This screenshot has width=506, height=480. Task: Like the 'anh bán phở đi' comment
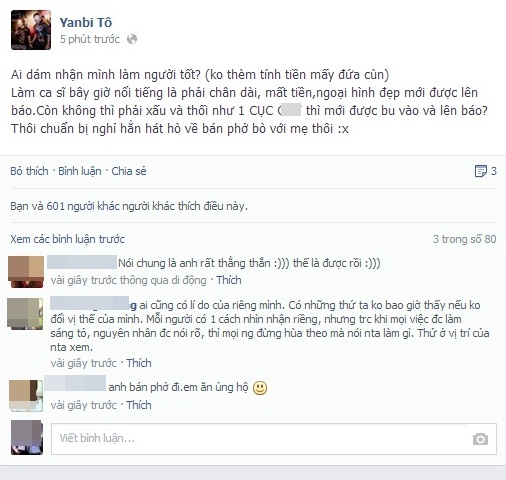click(x=139, y=405)
